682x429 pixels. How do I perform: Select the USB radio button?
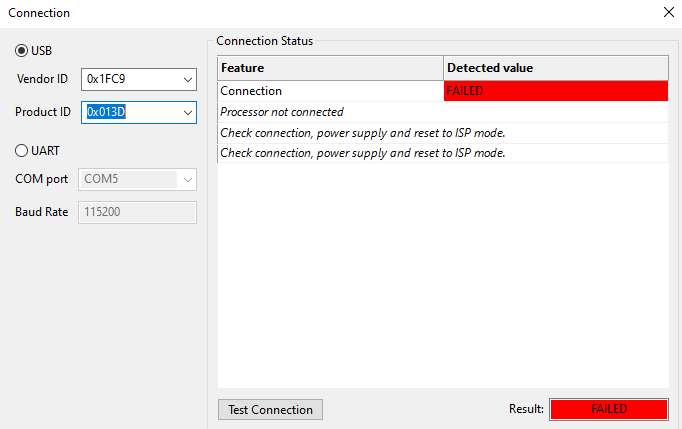pyautogui.click(x=23, y=50)
